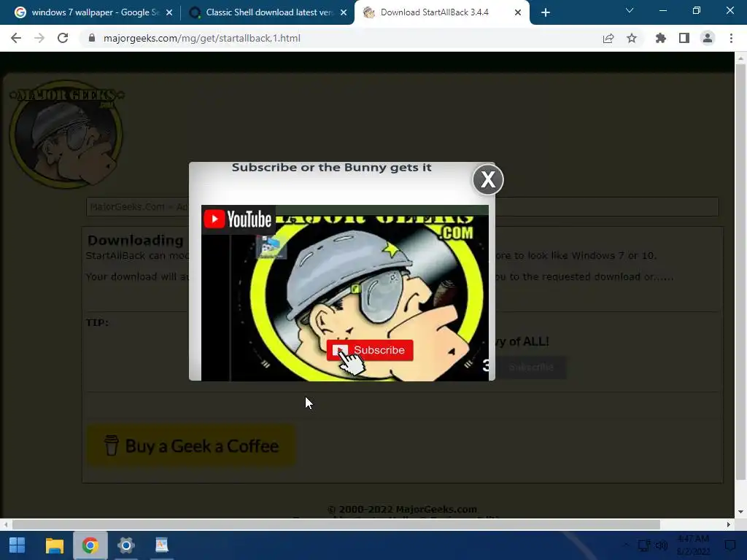
Task: Click the TIP: label text
Action: pyautogui.click(x=97, y=322)
